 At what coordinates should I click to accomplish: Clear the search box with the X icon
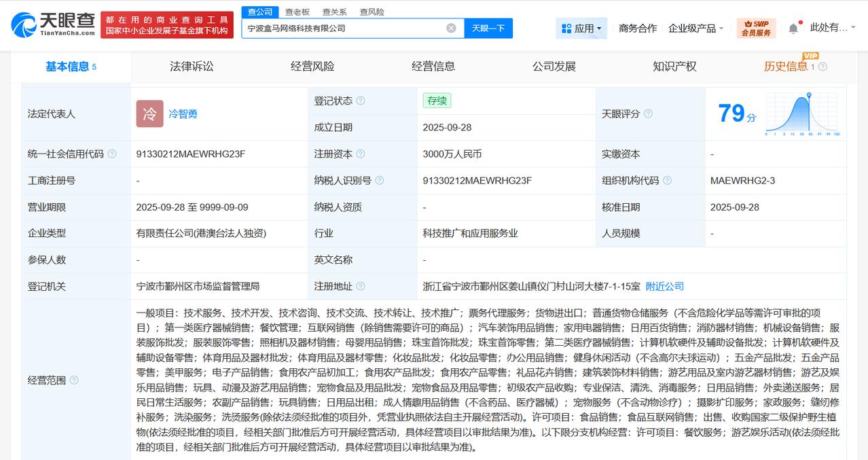coord(451,29)
